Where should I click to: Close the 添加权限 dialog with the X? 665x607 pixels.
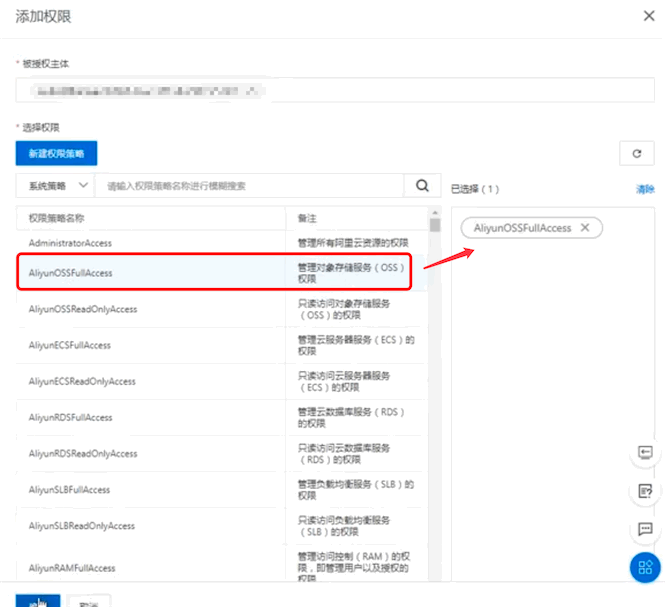click(649, 16)
